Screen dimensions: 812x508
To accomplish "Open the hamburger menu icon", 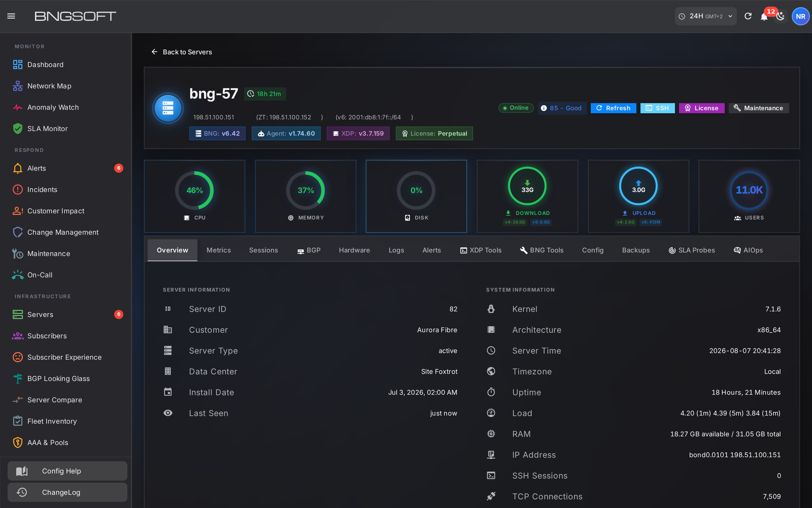I will tap(11, 16).
